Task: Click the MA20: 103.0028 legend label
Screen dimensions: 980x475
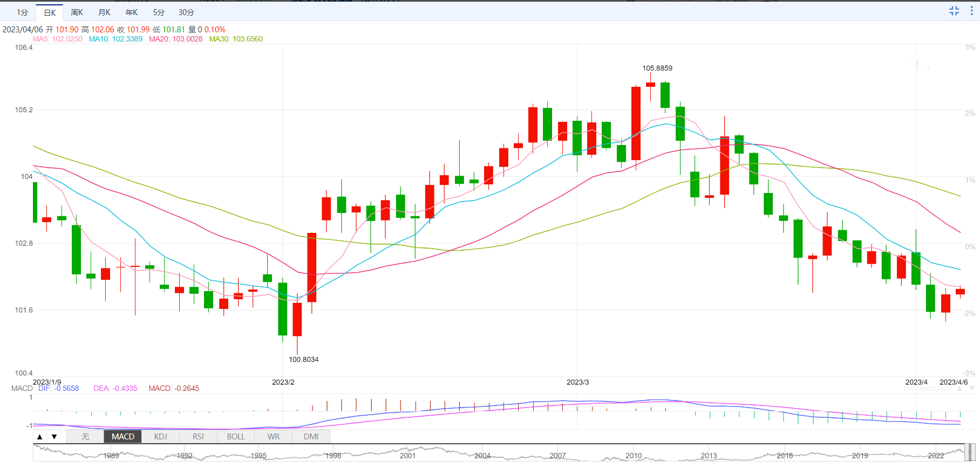Action: [x=176, y=39]
